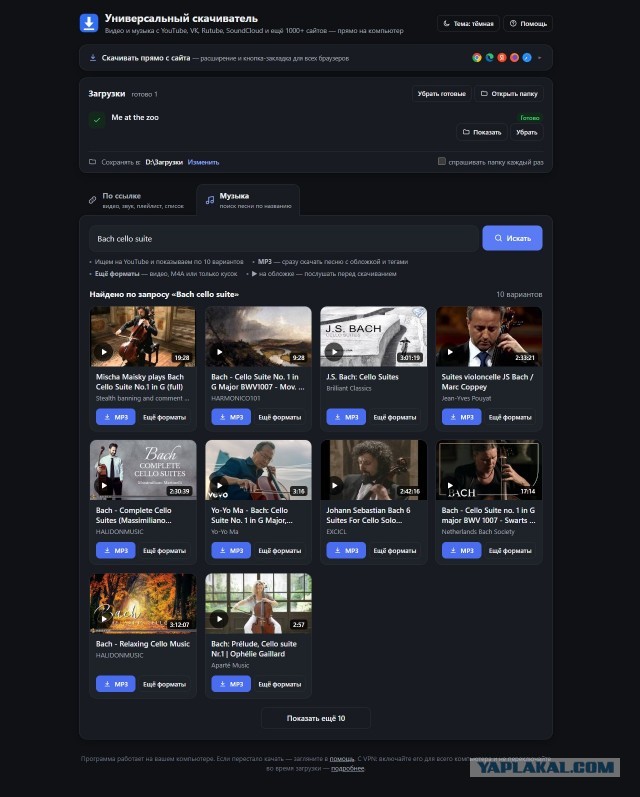
Task: Open downloads folder via Открыть папку
Action: (x=509, y=94)
